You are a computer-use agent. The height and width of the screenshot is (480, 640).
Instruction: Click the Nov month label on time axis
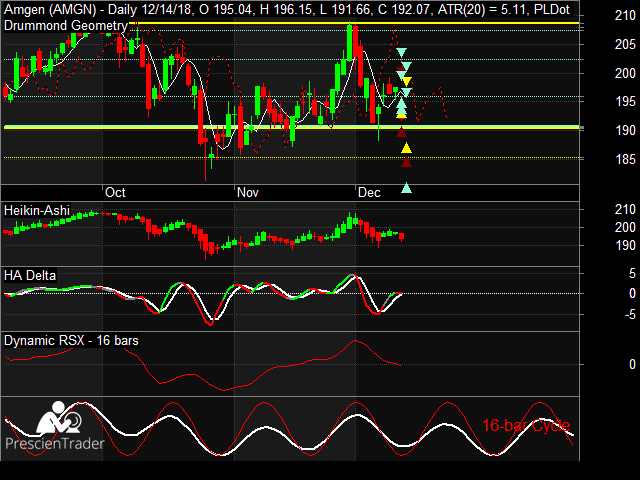(x=248, y=193)
